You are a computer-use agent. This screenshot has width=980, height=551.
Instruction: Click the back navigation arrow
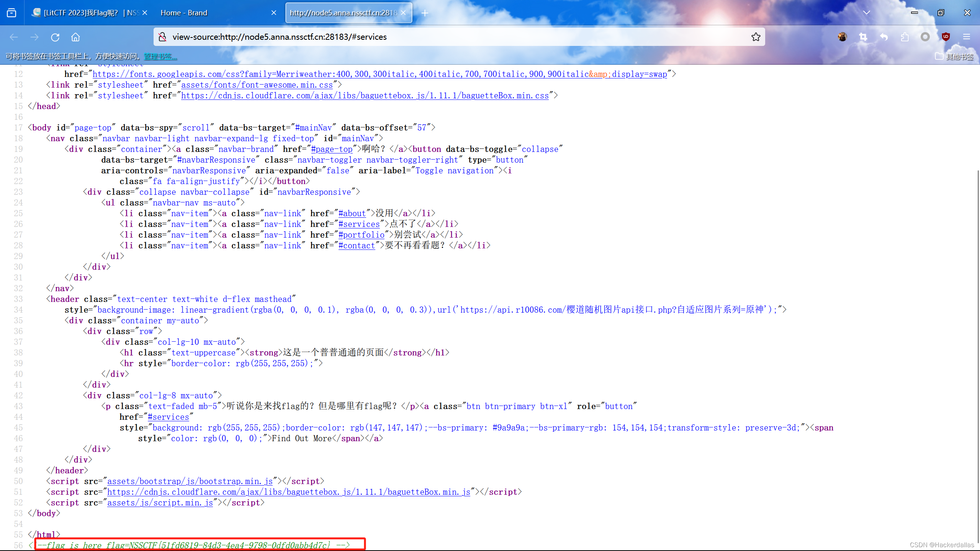point(14,37)
